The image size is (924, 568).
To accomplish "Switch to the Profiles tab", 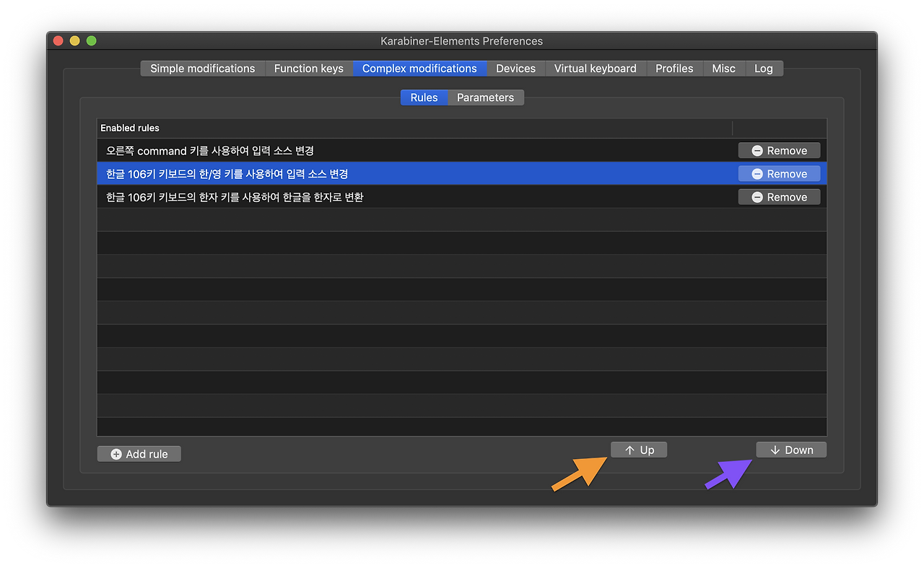I will pyautogui.click(x=674, y=69).
